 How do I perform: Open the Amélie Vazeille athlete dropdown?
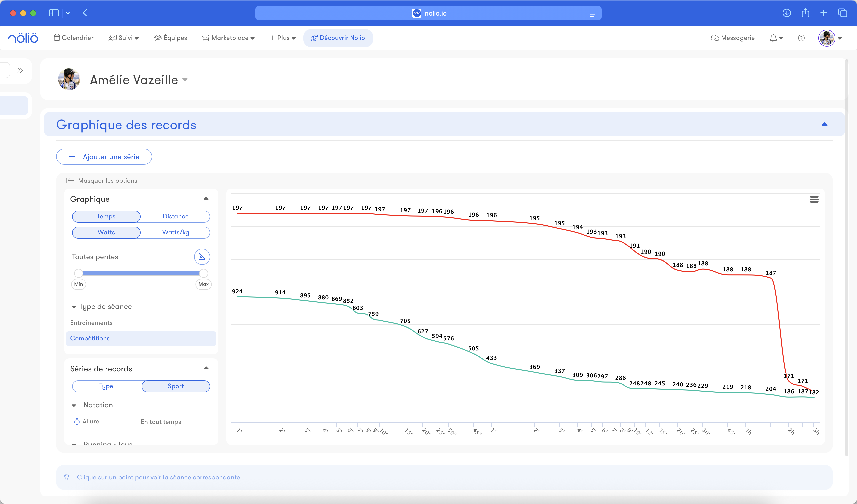(x=185, y=80)
